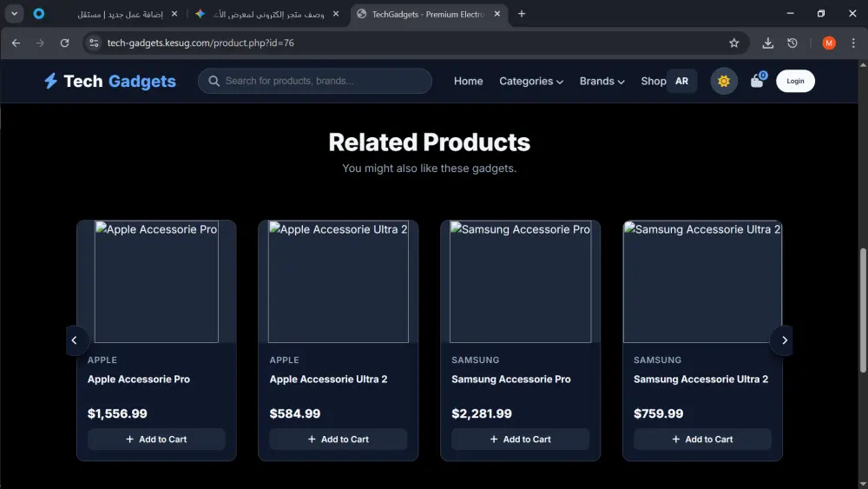The width and height of the screenshot is (868, 489).
Task: Click the Samsung Accessorie Pro product title
Action: tap(511, 380)
